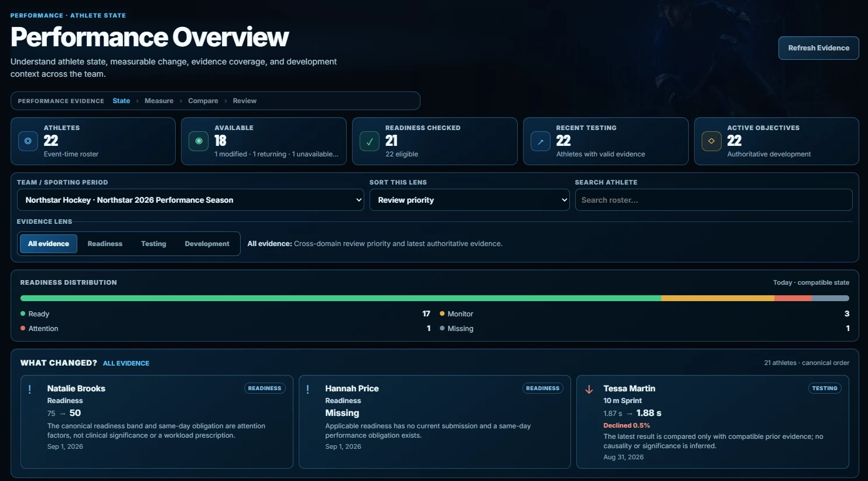Click the Natalie Brooks athlete name

76,388
